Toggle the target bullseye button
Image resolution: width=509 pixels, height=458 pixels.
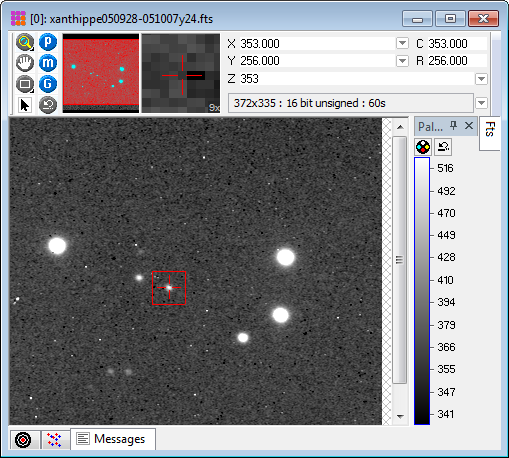click(x=23, y=440)
